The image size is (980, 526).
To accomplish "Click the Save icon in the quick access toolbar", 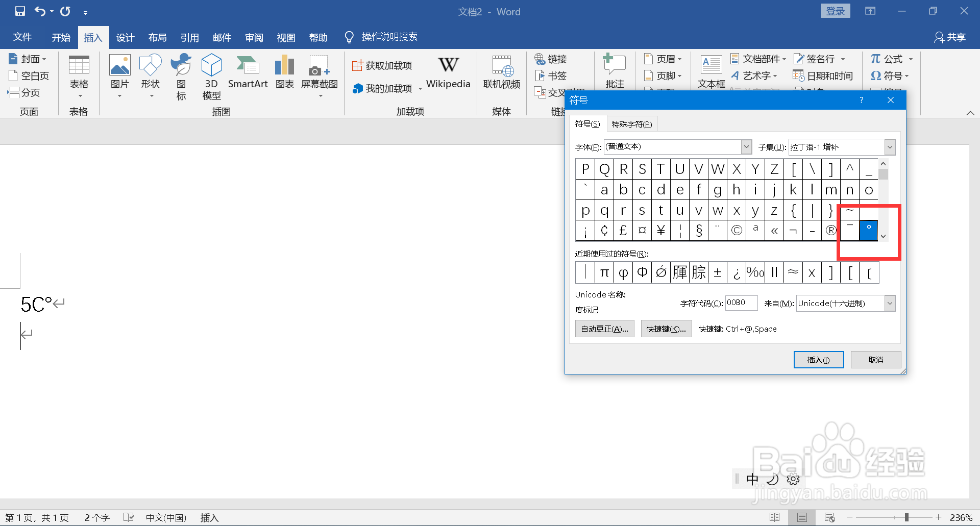I will coord(20,11).
